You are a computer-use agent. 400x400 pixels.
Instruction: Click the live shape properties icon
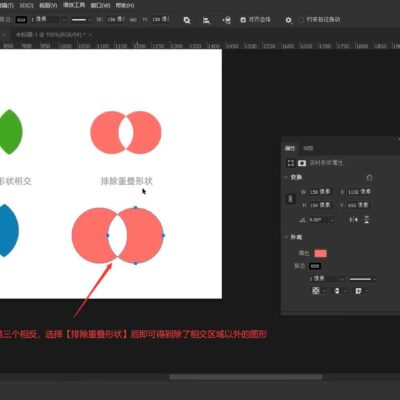tap(291, 163)
